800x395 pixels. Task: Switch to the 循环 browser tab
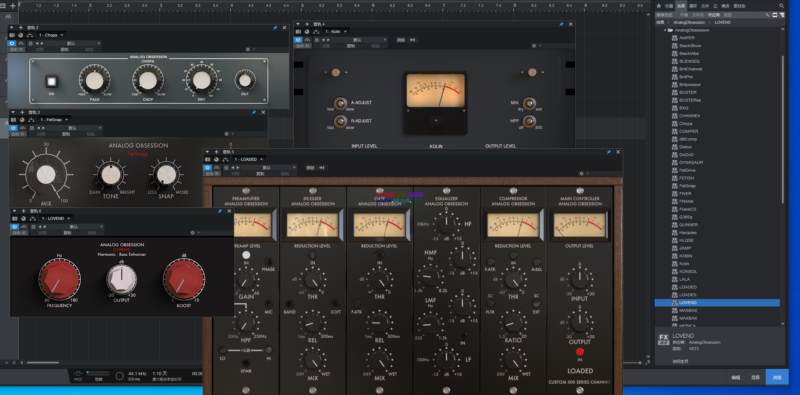coord(693,6)
